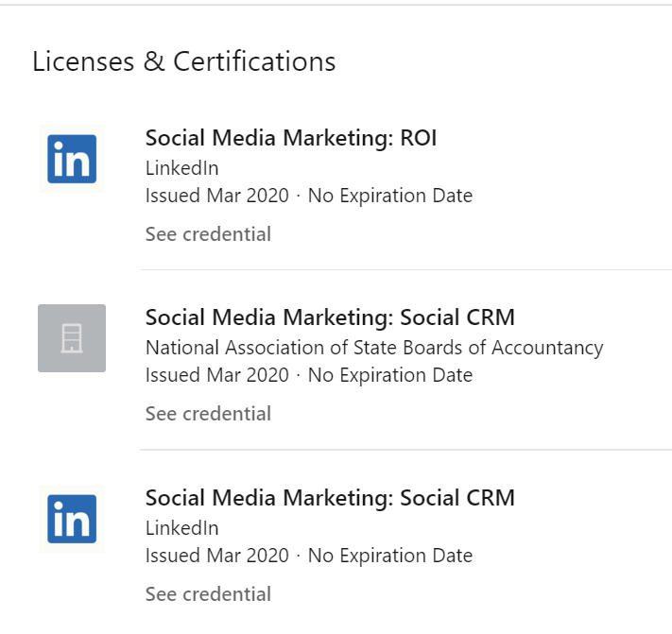
Task: Click No Expiration Date on the last Social CRM entry
Action: coord(389,557)
